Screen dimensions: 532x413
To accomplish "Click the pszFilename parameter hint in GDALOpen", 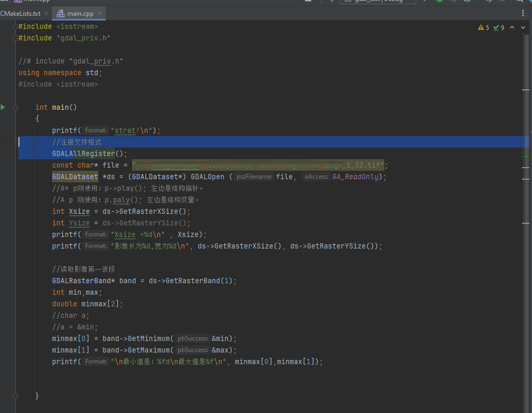I will 254,177.
